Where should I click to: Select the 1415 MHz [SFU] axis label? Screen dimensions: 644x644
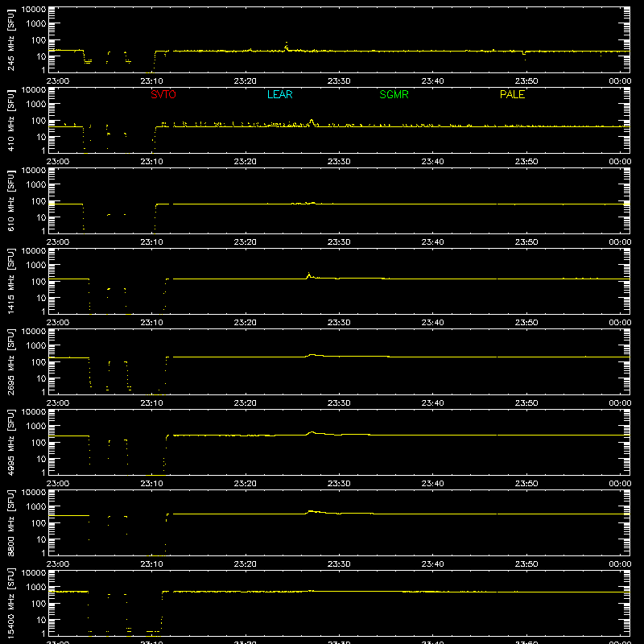coord(10,281)
